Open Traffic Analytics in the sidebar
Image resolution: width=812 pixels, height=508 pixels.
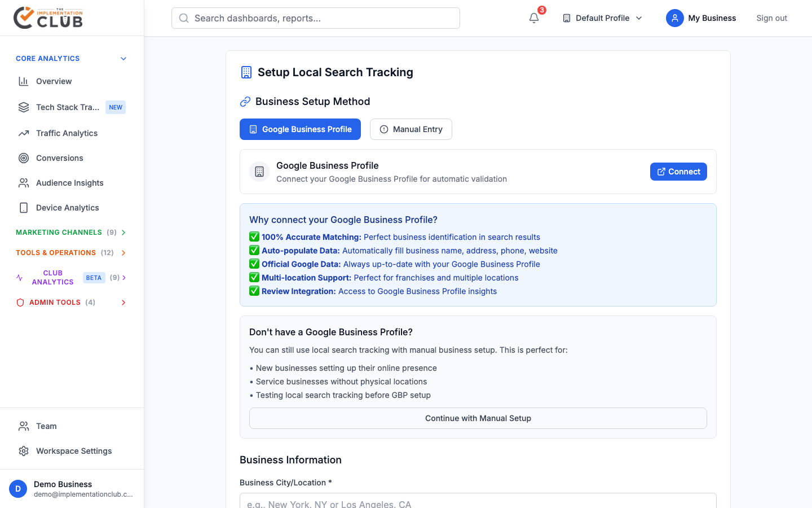(67, 133)
